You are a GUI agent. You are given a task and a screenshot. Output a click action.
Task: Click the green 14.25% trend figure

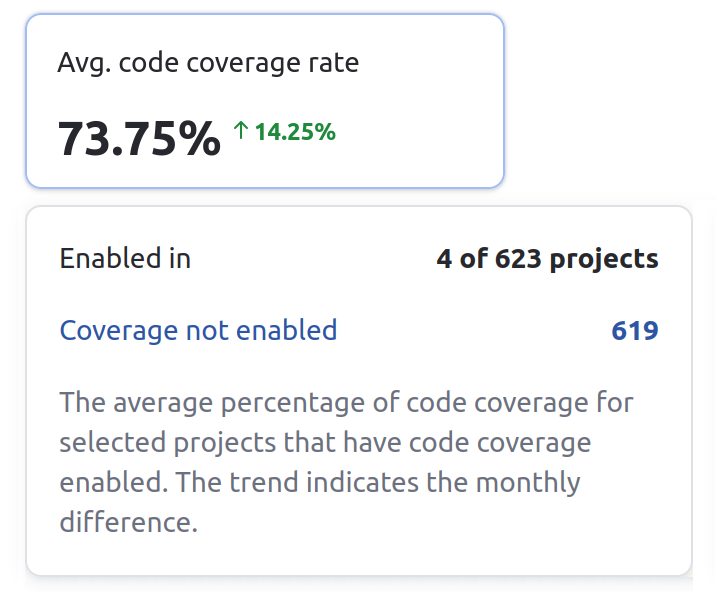click(294, 131)
